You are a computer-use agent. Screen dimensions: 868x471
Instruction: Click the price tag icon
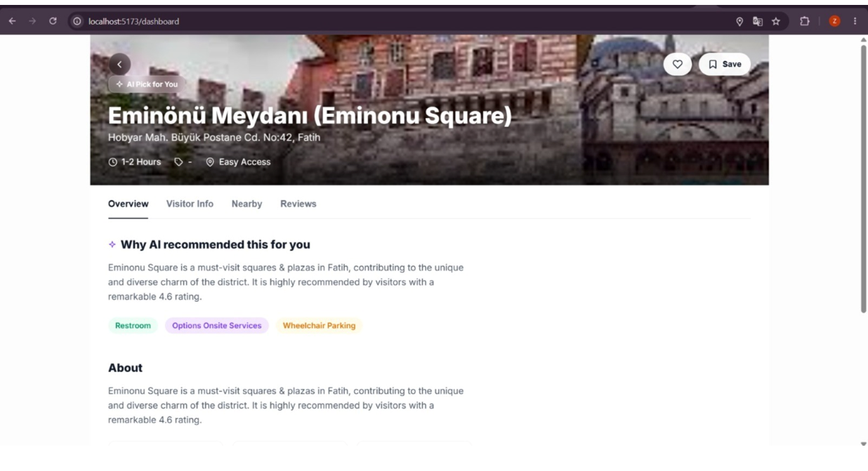pyautogui.click(x=179, y=162)
